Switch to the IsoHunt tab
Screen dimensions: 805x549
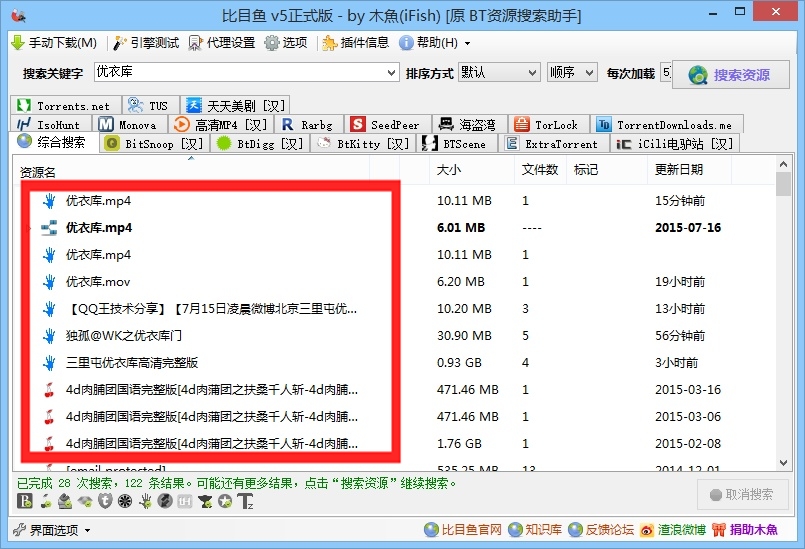click(50, 125)
